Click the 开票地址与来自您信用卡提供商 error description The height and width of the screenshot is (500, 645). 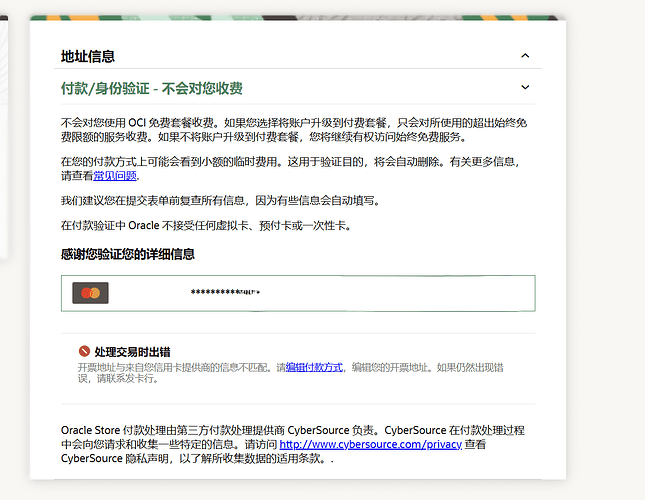pyautogui.click(x=290, y=373)
